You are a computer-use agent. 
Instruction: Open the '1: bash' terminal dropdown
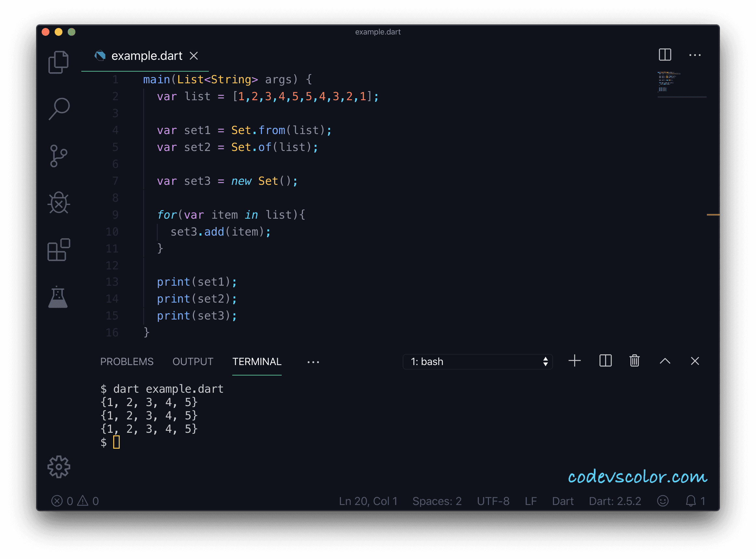(x=477, y=362)
